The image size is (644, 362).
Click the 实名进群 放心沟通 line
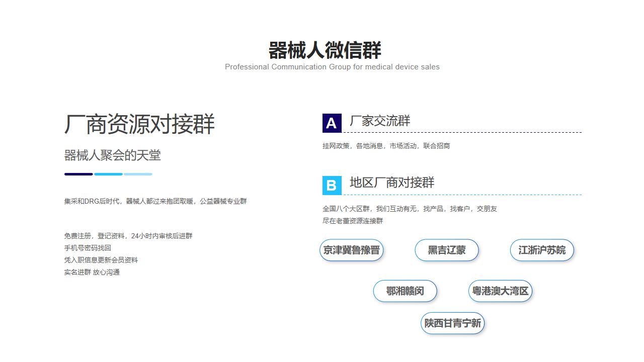(x=92, y=272)
